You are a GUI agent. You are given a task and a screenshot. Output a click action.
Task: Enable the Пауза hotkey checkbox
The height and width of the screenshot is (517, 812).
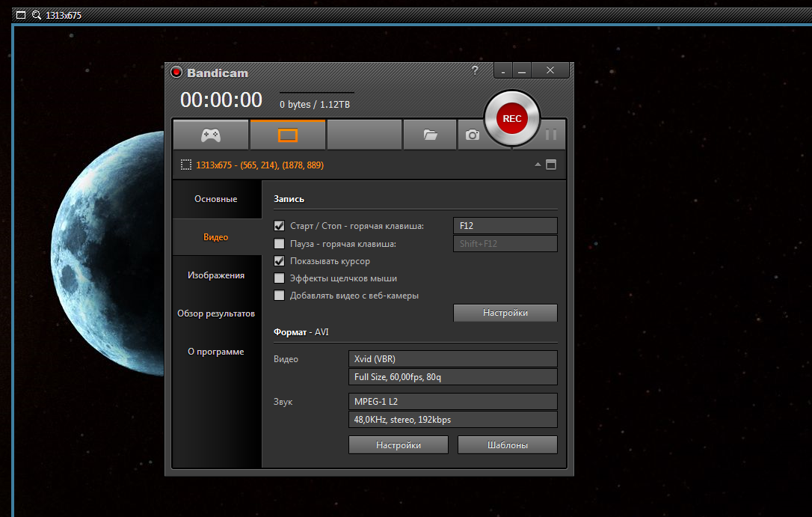[279, 243]
